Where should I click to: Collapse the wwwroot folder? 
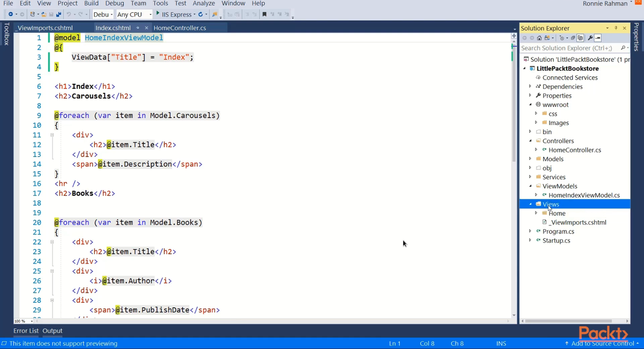pos(530,105)
